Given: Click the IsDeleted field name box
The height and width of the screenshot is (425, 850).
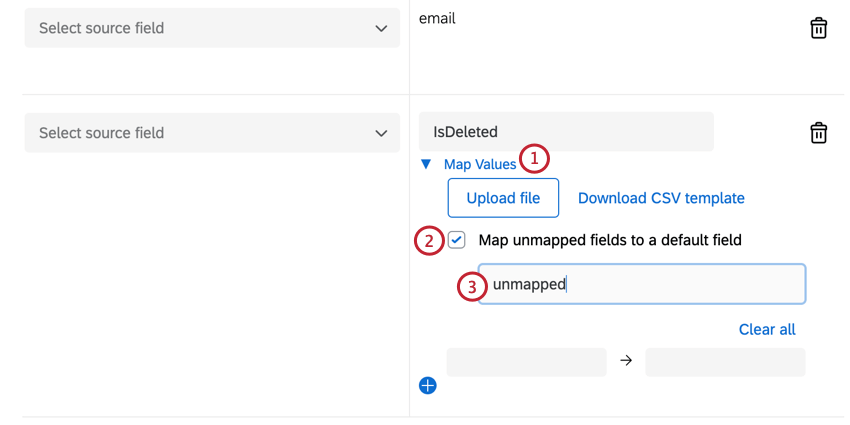Looking at the screenshot, I should 566,132.
